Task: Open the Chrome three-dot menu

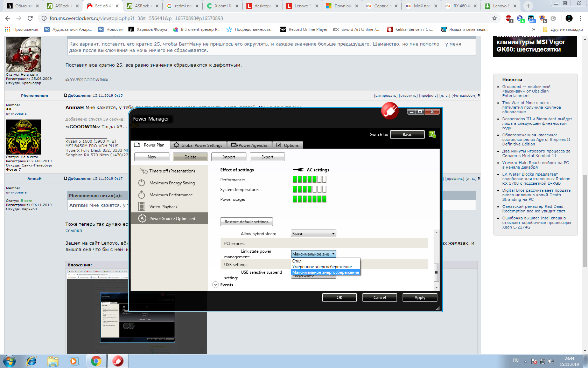Action: (x=581, y=18)
